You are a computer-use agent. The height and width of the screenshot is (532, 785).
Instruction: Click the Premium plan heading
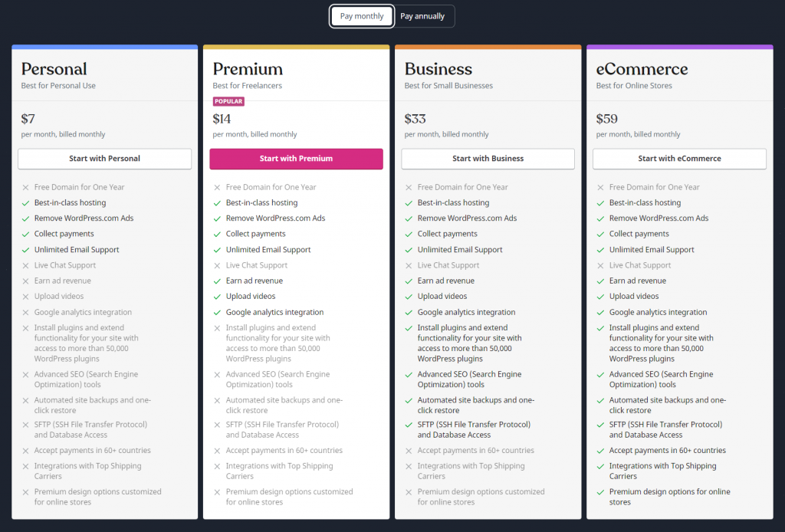point(246,68)
